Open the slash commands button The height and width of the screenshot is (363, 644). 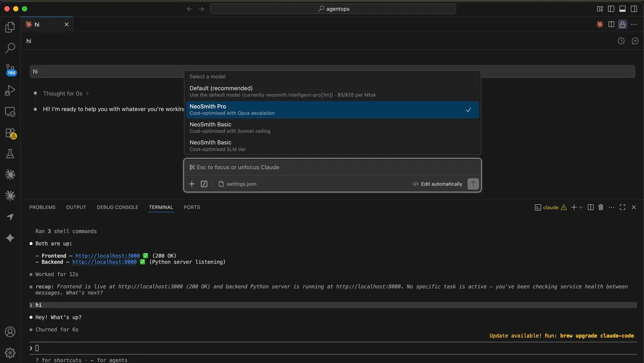[204, 184]
